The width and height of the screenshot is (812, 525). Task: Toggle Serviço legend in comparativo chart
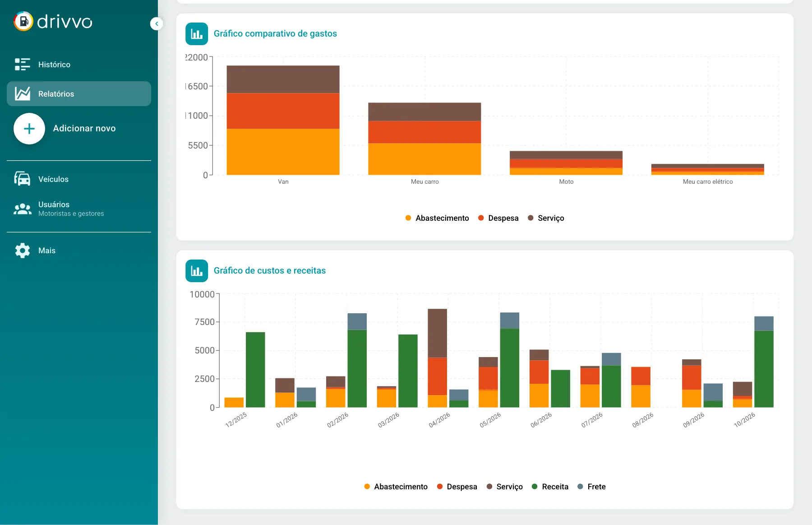click(546, 218)
